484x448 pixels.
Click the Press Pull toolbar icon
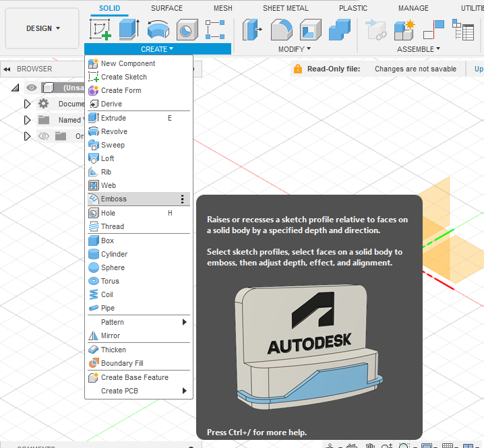coord(252,30)
